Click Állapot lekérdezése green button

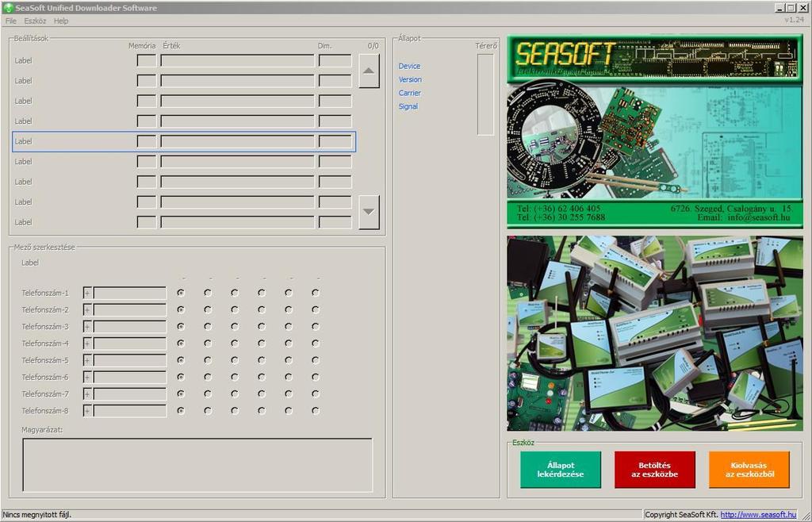pos(561,470)
